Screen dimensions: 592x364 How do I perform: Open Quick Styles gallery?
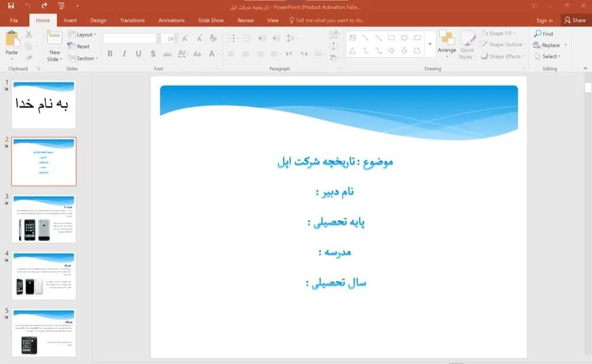[467, 44]
